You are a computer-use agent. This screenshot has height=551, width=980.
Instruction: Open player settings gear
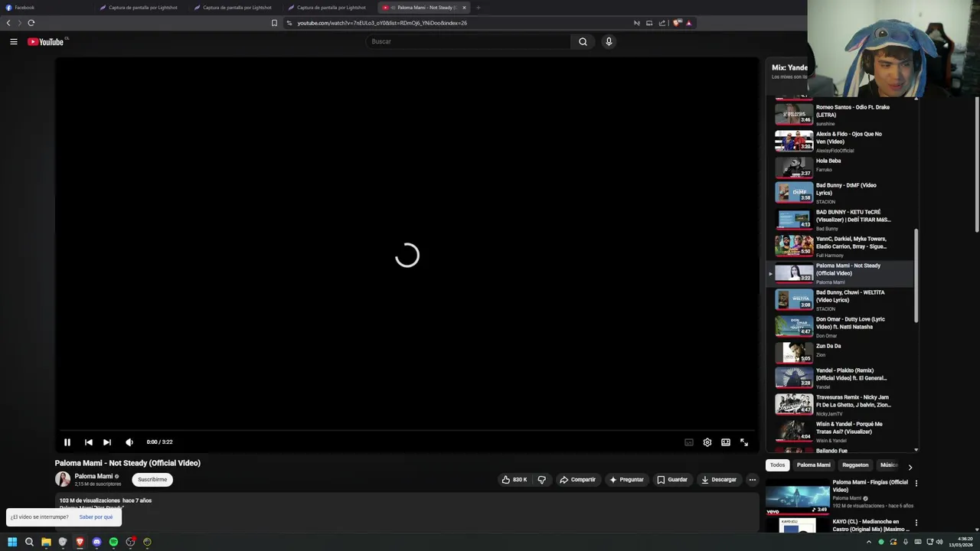[x=707, y=442]
